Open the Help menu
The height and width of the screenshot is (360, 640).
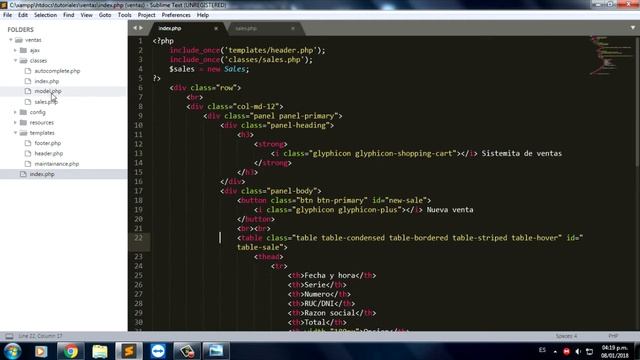click(x=202, y=15)
